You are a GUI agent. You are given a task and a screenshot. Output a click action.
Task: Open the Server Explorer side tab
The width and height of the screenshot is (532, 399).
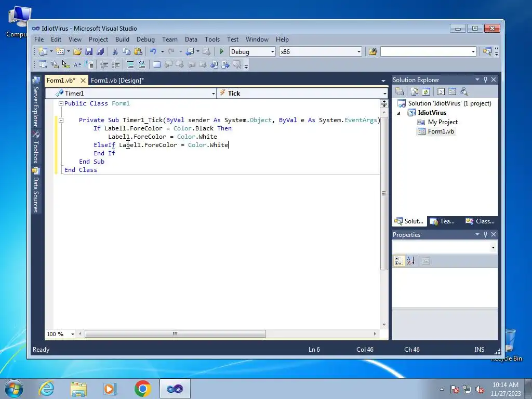[x=36, y=102]
